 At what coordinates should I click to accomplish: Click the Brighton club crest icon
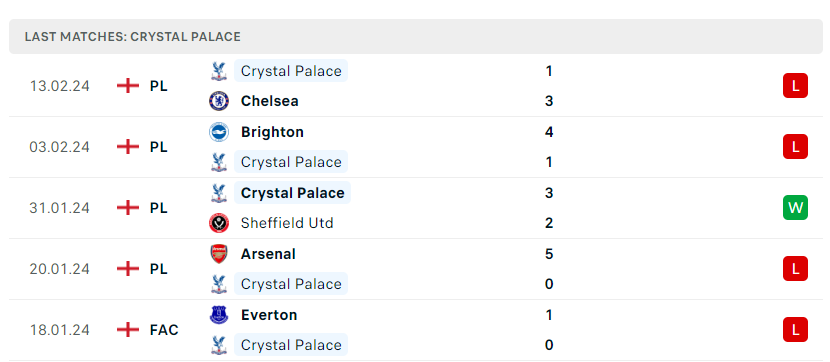[219, 132]
